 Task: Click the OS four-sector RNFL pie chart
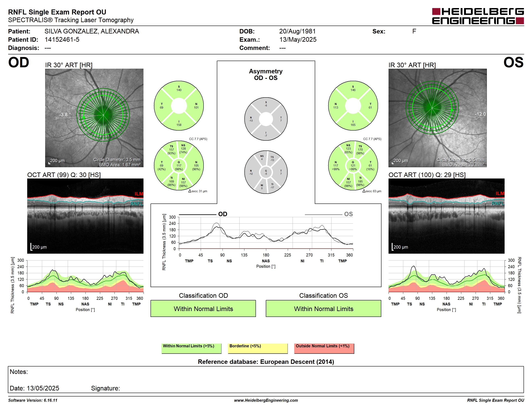point(353,106)
